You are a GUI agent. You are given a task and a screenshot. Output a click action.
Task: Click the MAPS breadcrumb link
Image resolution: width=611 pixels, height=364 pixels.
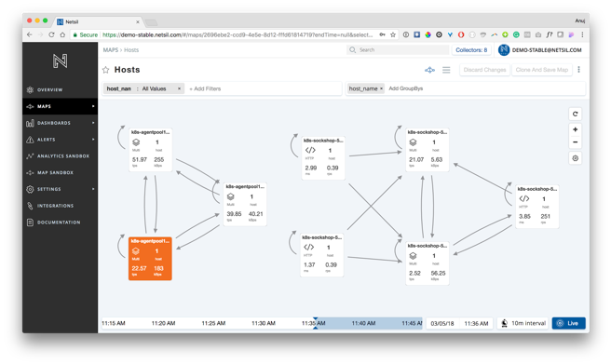point(110,50)
